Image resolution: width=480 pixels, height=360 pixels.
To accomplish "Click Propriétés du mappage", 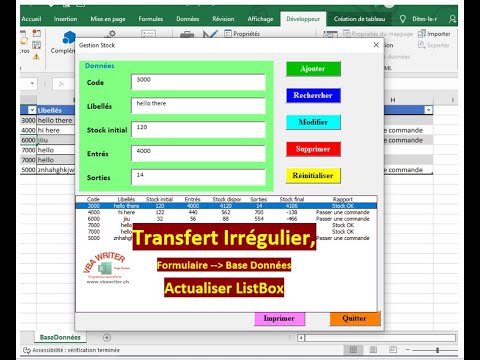I will tap(378, 34).
